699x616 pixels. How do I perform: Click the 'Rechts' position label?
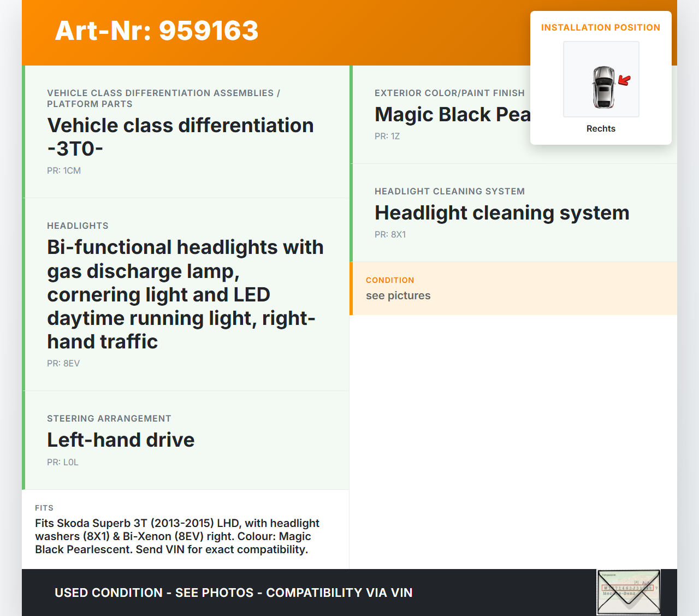pyautogui.click(x=601, y=129)
